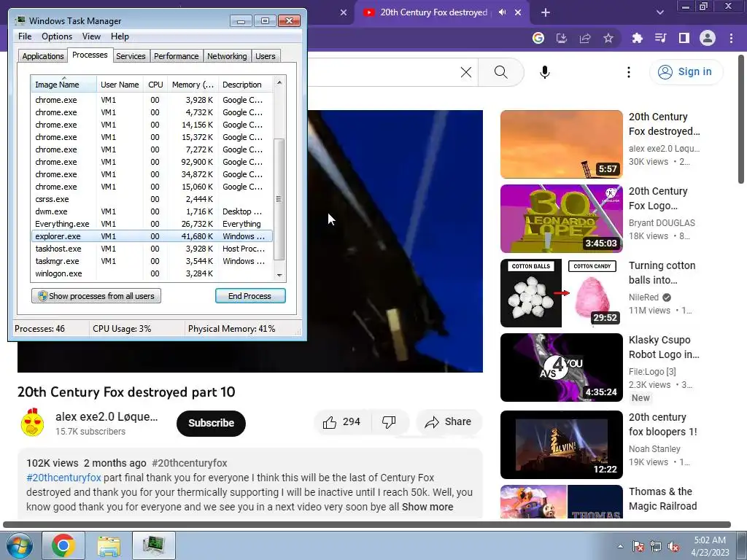Select the winlogon.exe process row
Image resolution: width=747 pixels, height=560 pixels.
pos(152,273)
